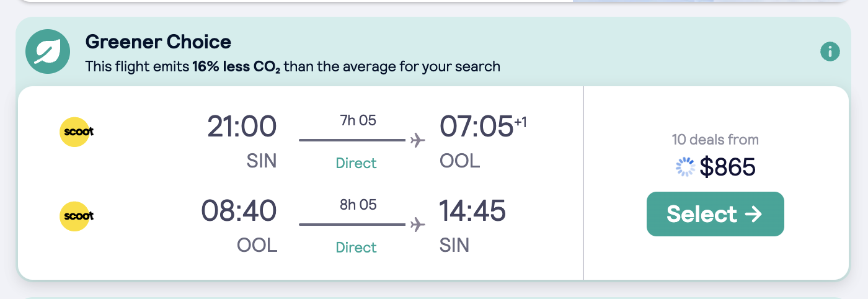Click the 8h 05 duration text
This screenshot has height=299, width=868.
(x=358, y=205)
